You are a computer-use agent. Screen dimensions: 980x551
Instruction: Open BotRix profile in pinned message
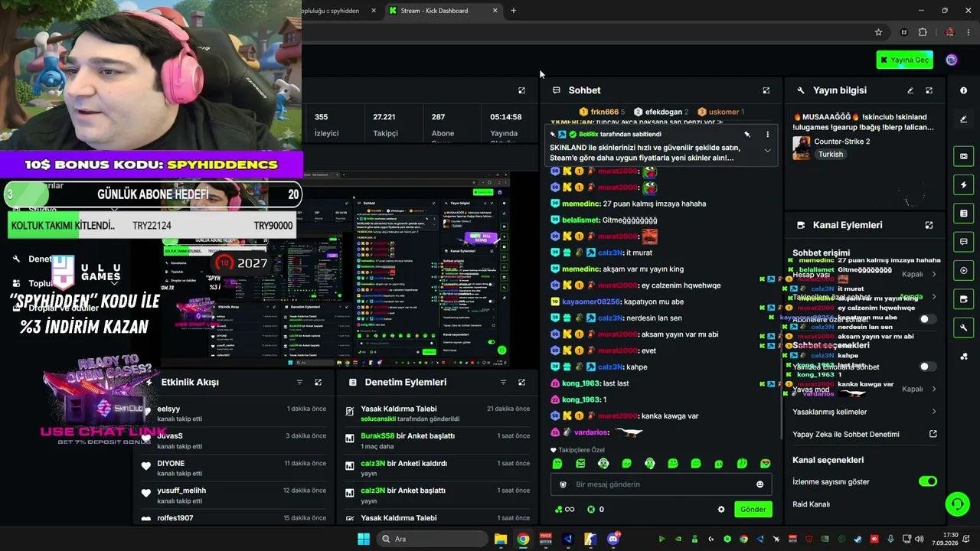pos(587,134)
